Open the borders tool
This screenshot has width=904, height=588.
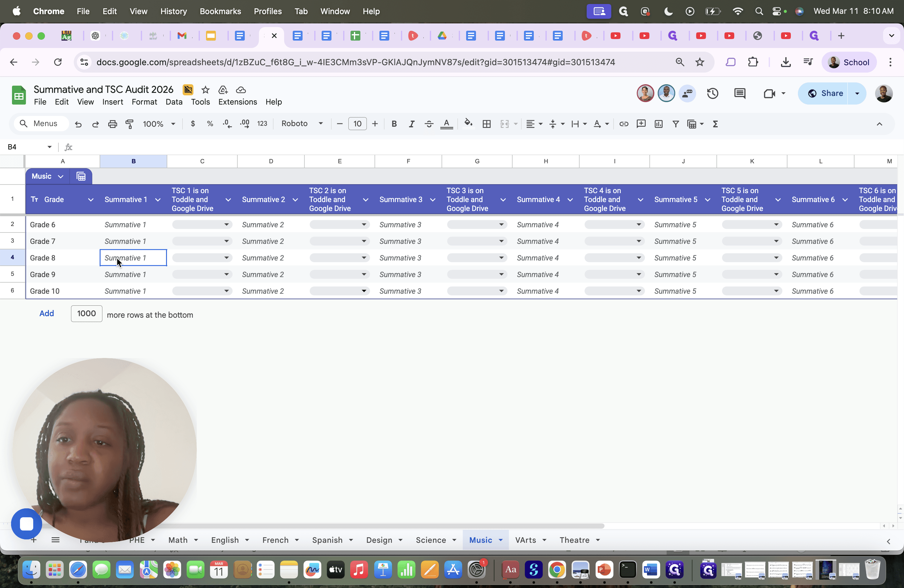486,124
